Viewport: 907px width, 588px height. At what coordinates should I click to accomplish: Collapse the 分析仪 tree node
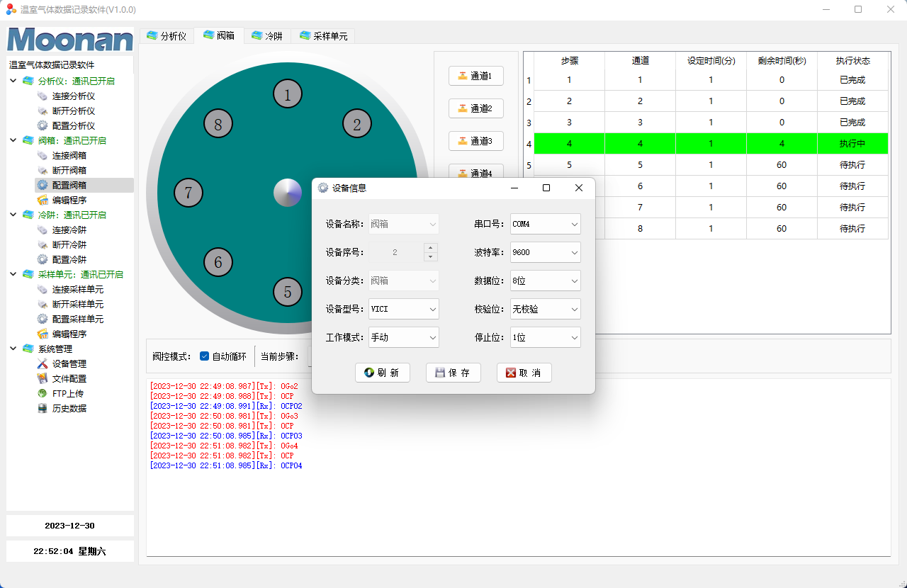pos(13,81)
